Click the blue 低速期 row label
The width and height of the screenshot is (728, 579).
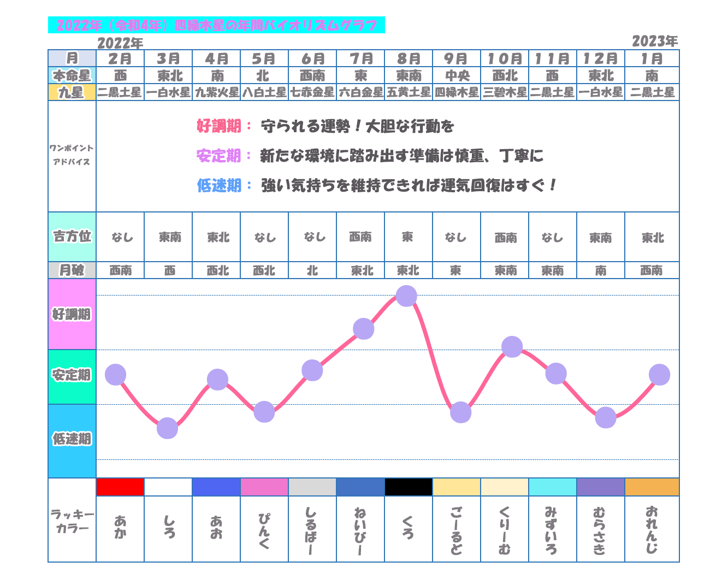tap(72, 439)
